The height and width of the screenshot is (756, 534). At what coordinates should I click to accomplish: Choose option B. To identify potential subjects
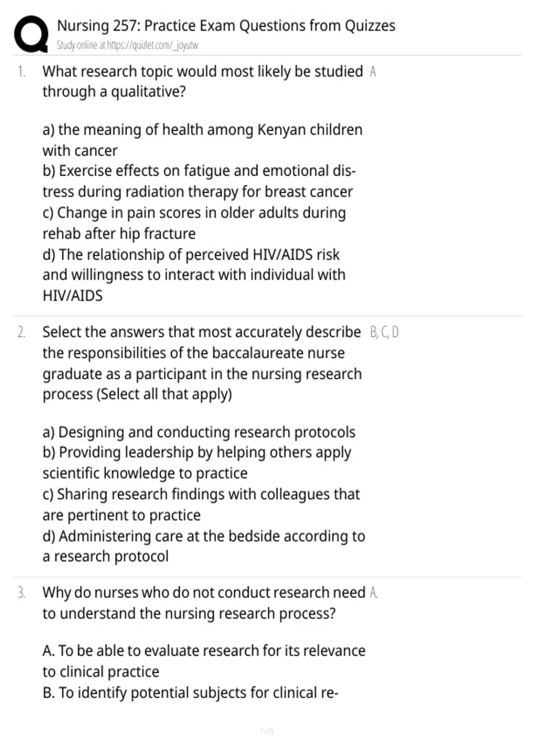(x=190, y=693)
